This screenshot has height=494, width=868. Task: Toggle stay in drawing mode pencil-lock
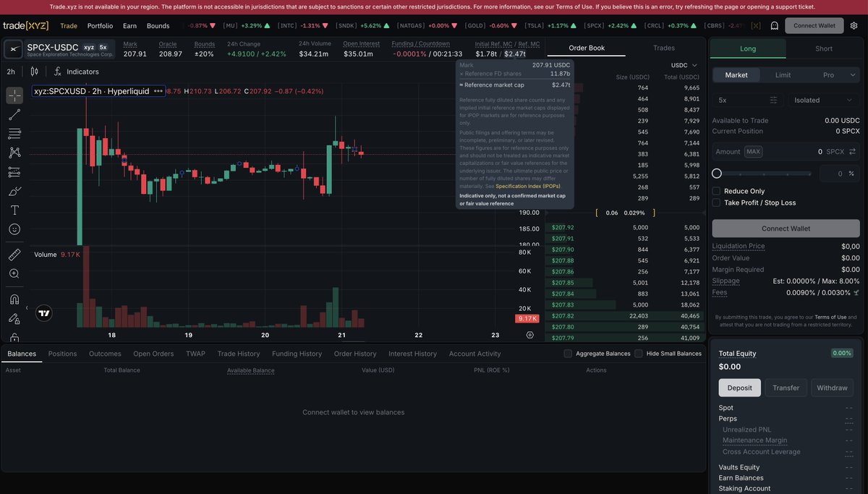tap(14, 318)
